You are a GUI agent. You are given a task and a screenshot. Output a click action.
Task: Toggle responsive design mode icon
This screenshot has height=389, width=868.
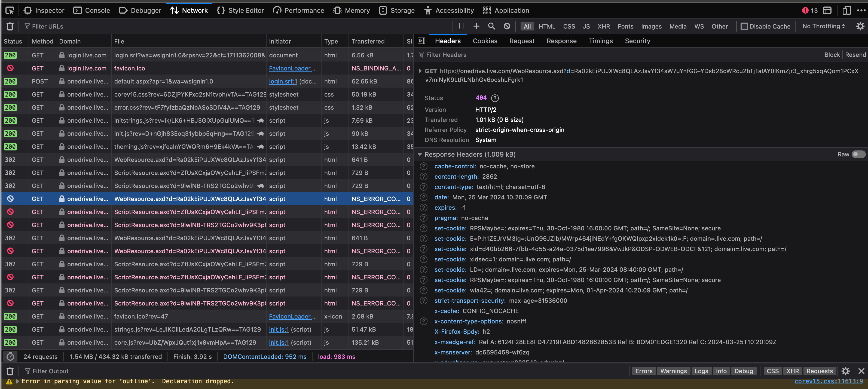[x=846, y=10]
